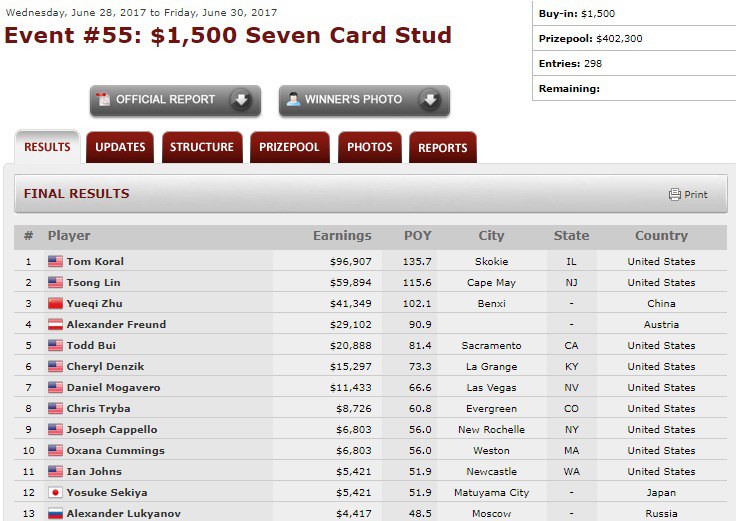Click the Japan flag beside Yosuke Sekiya
The image size is (736, 521).
55,493
